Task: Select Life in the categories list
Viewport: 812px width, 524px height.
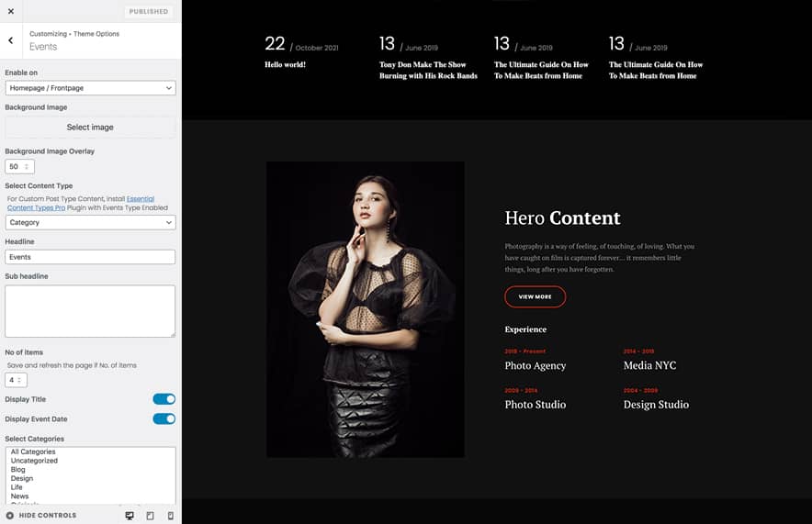Action: [x=17, y=487]
